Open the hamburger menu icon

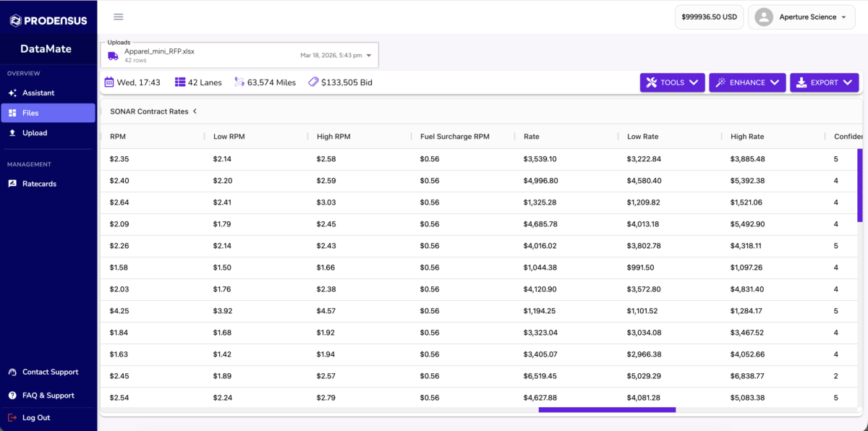[119, 17]
